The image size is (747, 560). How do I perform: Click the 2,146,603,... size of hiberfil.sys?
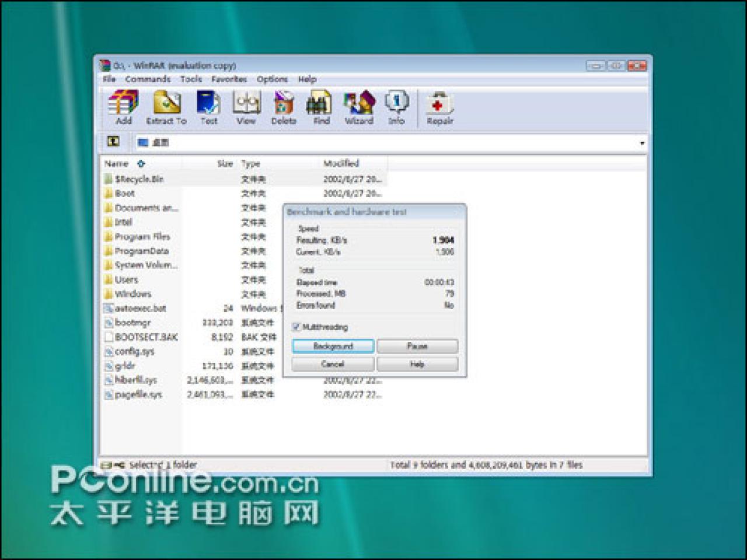click(210, 380)
